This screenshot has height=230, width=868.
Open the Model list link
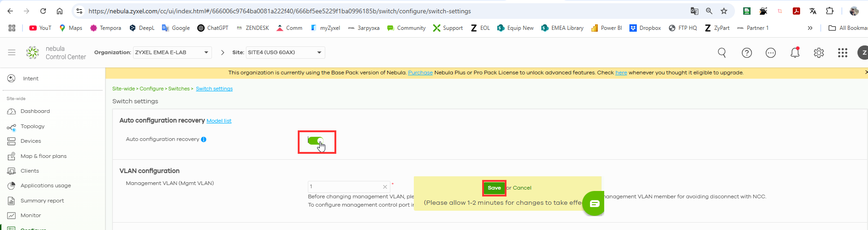click(219, 121)
